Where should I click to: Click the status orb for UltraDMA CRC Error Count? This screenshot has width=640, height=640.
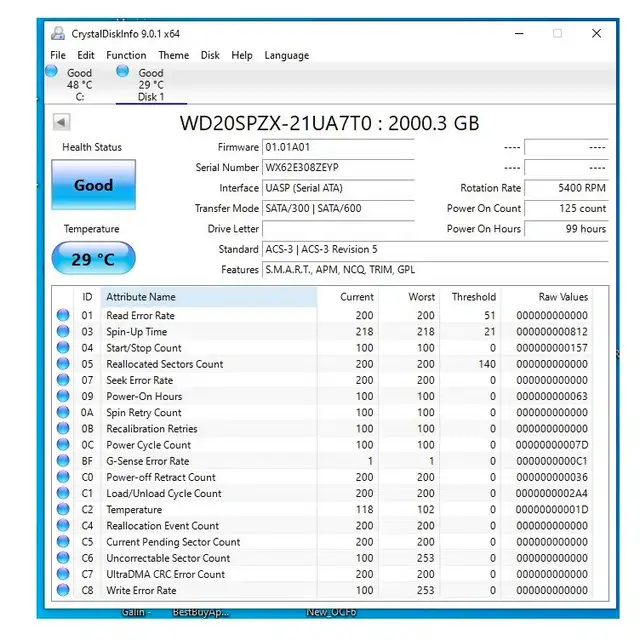[63, 574]
